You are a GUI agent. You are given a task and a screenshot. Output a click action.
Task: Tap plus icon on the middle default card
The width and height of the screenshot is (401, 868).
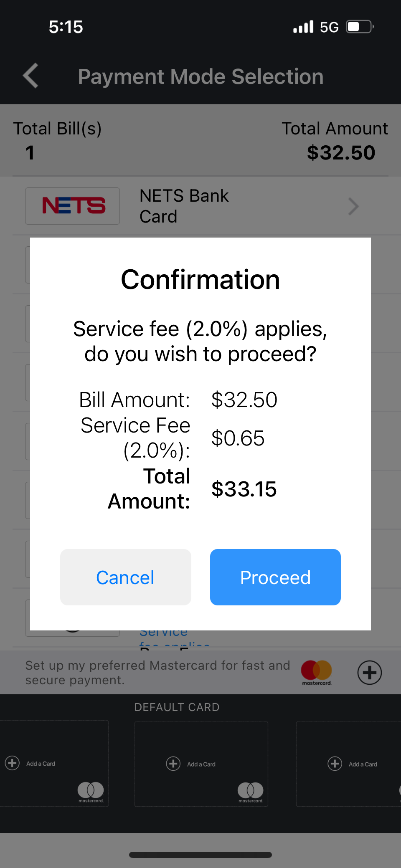(x=173, y=764)
